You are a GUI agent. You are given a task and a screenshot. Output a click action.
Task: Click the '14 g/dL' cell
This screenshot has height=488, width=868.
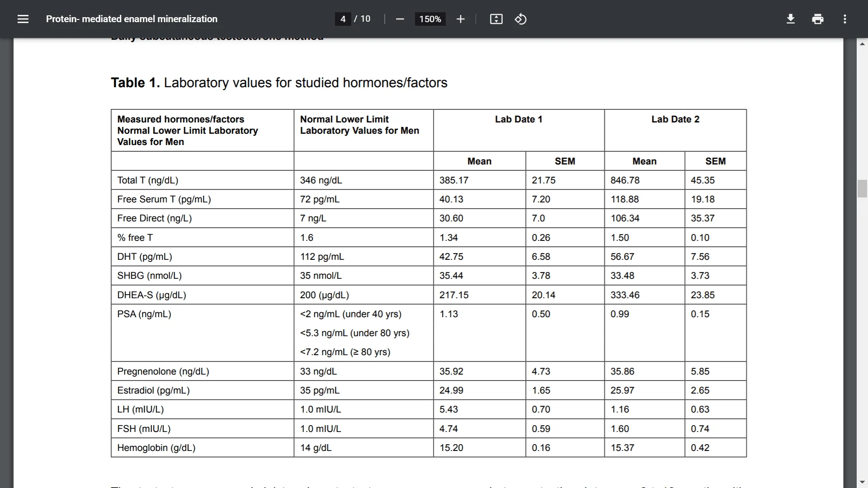pos(316,448)
